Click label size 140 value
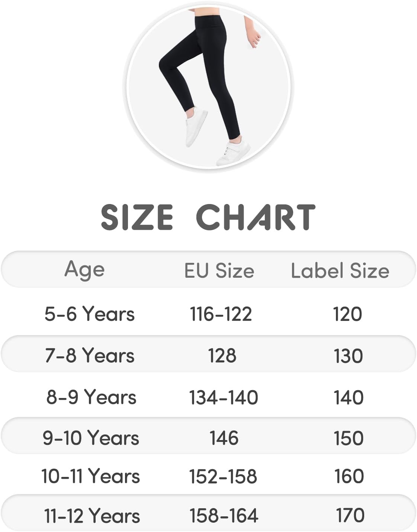Viewport: 417px width, 532px height. 349,397
